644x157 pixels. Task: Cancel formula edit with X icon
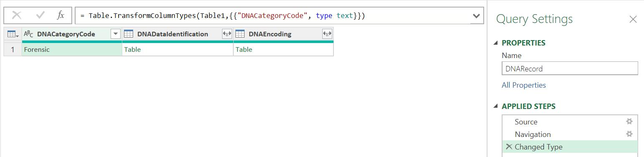[17, 16]
